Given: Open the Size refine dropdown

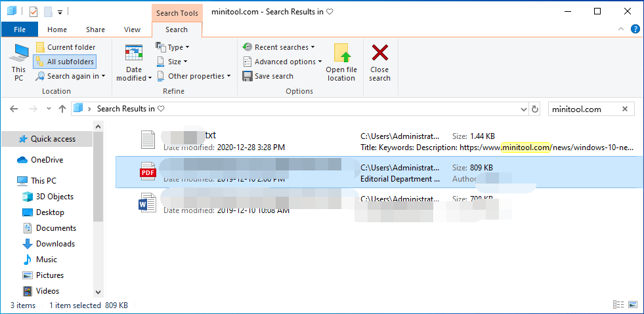Looking at the screenshot, I should pyautogui.click(x=172, y=62).
